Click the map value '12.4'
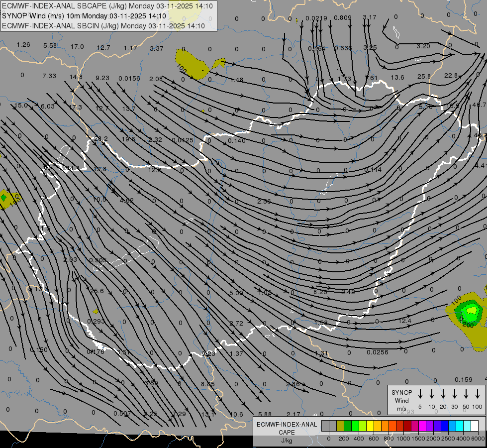Image resolution: width=487 pixels, height=448 pixels. pyautogui.click(x=405, y=321)
